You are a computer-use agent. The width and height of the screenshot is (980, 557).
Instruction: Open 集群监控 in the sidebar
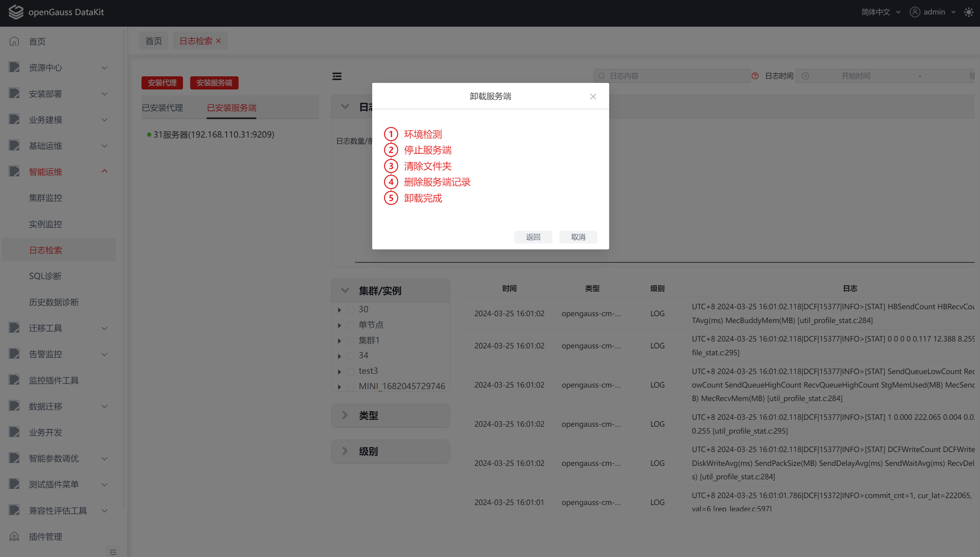click(45, 197)
